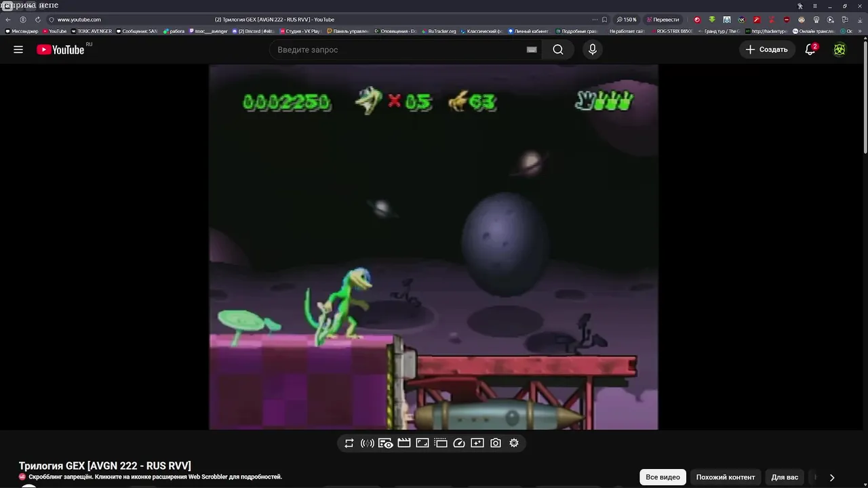The image size is (868, 488).
Task: Click the Web Scrobbler notice text
Action: pos(155,477)
